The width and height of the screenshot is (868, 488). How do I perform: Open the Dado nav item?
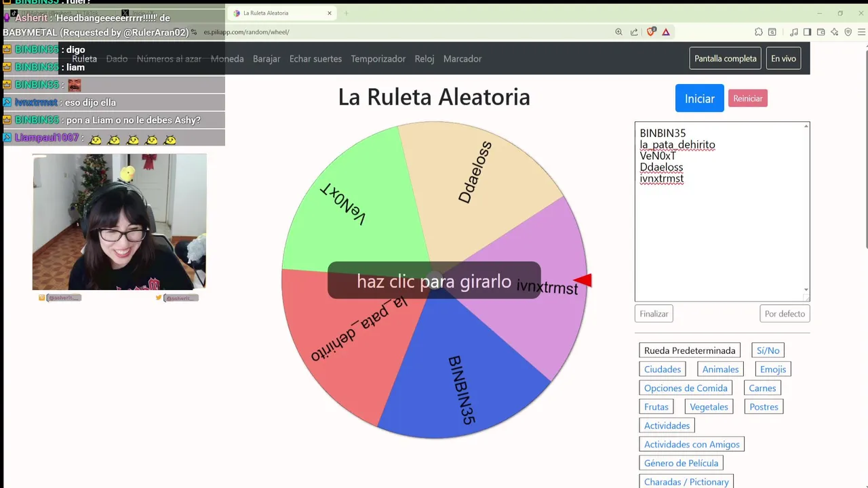tap(117, 59)
